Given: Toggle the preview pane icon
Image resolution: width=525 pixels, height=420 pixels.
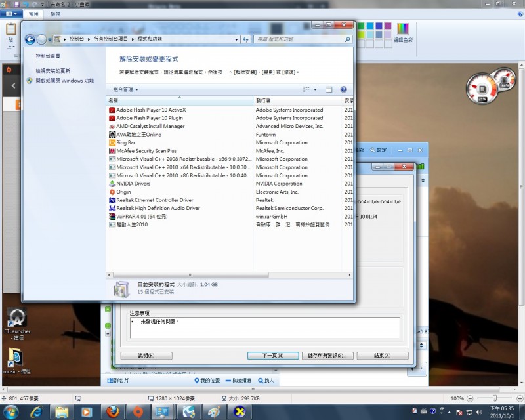Looking at the screenshot, I should point(329,89).
